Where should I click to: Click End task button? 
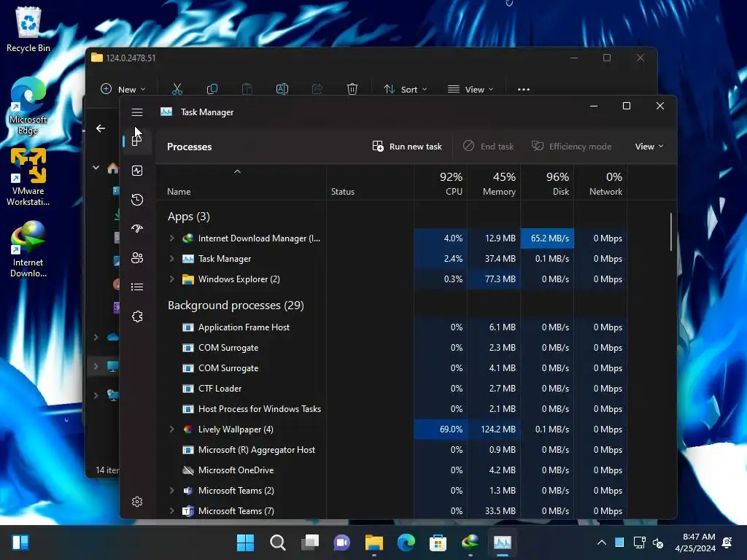tap(488, 146)
